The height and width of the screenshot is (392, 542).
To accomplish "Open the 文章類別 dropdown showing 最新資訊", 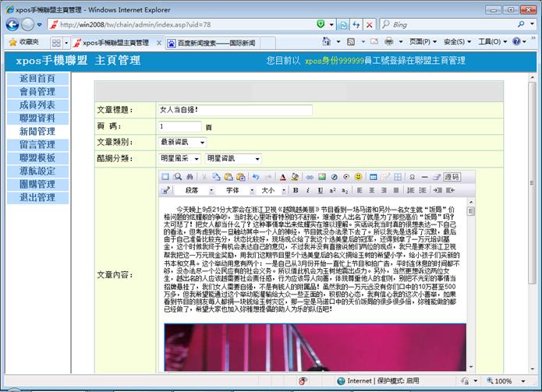I will (182, 143).
